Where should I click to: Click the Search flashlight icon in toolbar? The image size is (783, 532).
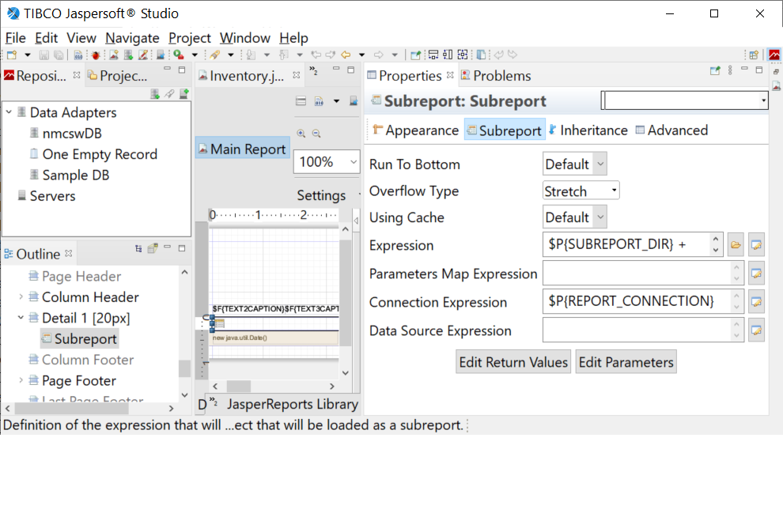coord(215,55)
